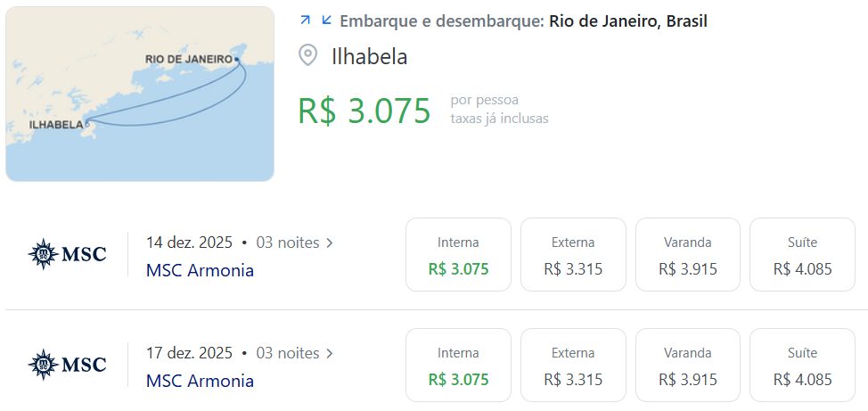
Task: Select the Interna R$ 3.075 cabin for 14 dez.
Action: (x=458, y=254)
